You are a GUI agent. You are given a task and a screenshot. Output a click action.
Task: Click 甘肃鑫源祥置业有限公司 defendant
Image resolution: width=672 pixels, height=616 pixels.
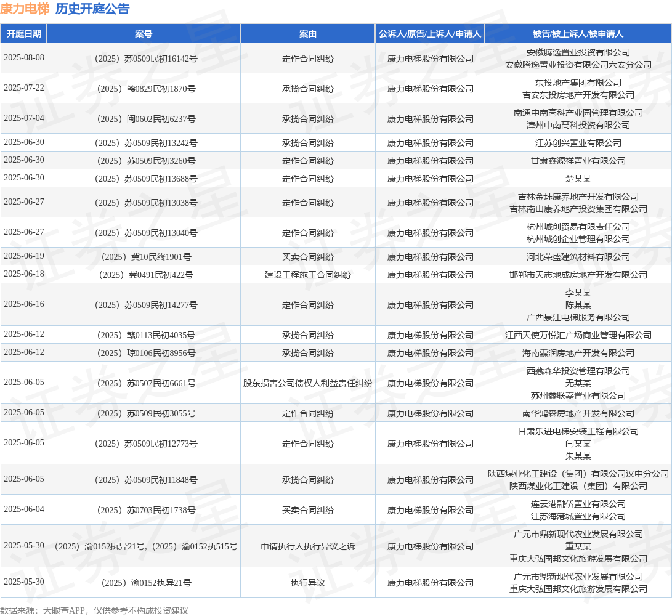tap(578, 161)
